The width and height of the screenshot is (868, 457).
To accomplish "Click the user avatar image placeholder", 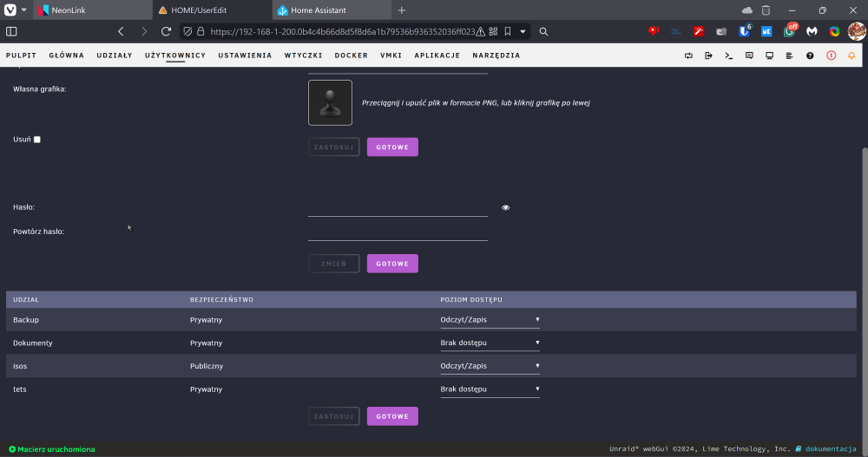I will 331,103.
